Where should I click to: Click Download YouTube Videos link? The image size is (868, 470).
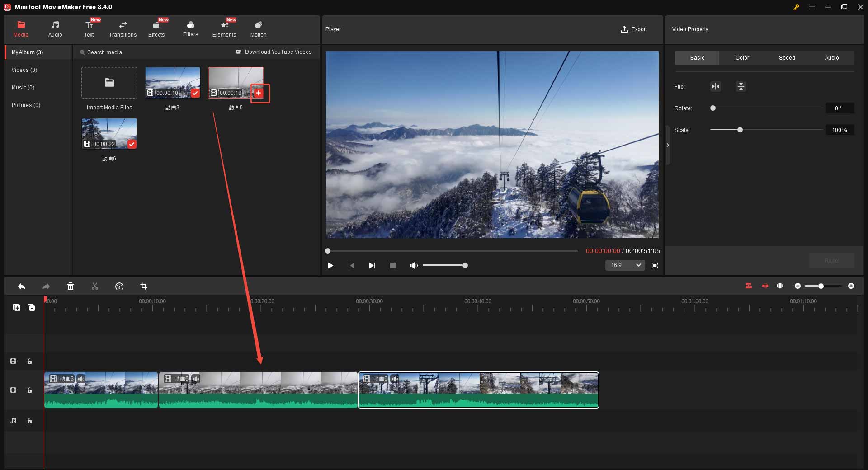click(274, 52)
